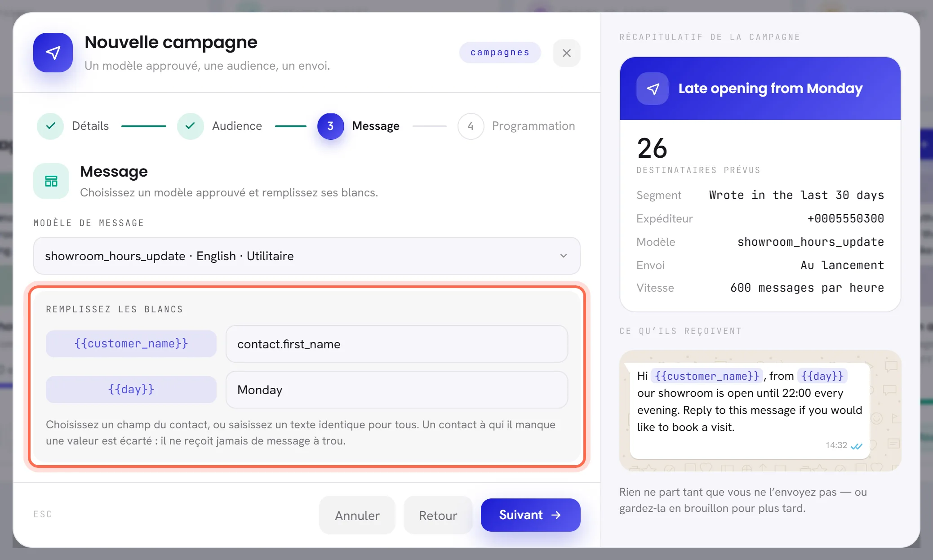The image size is (933, 560).
Task: Proceed with the Suivant button
Action: point(530,515)
